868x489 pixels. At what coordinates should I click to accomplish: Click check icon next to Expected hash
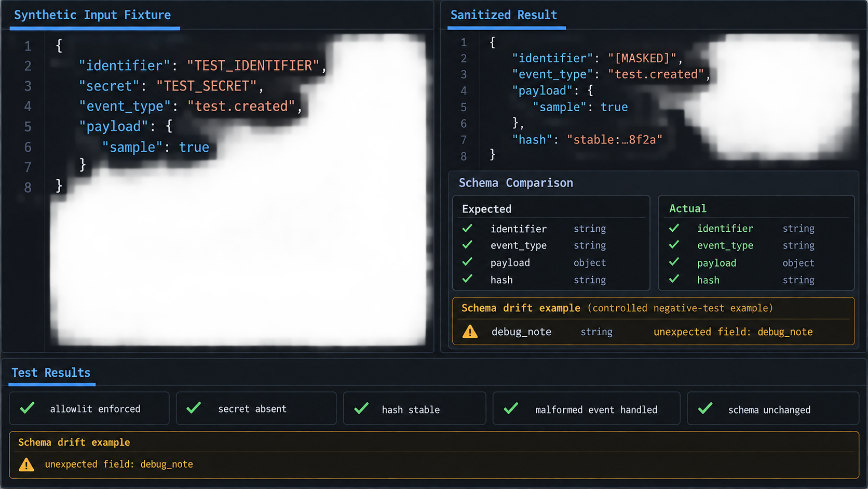(467, 279)
